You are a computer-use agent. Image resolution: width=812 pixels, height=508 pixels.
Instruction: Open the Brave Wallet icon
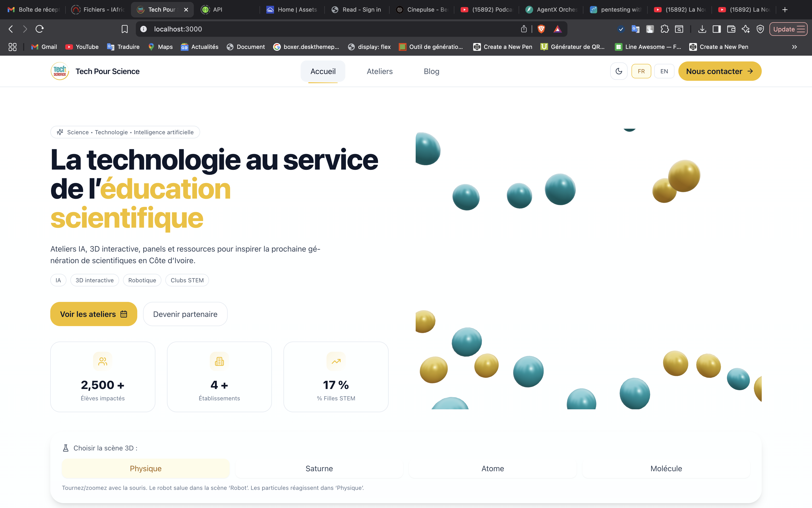(731, 29)
